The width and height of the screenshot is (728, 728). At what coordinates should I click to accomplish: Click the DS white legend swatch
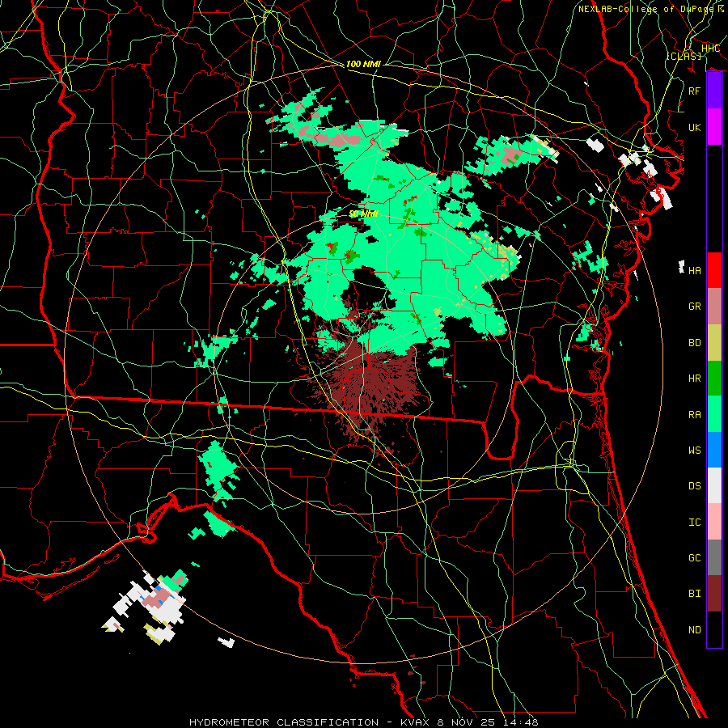(x=714, y=485)
